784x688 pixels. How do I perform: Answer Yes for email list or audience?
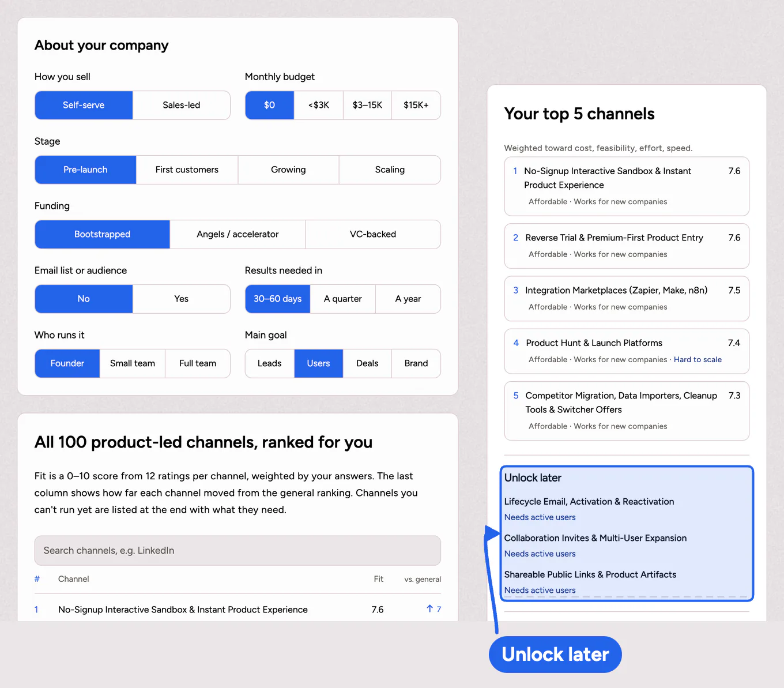[x=182, y=299]
